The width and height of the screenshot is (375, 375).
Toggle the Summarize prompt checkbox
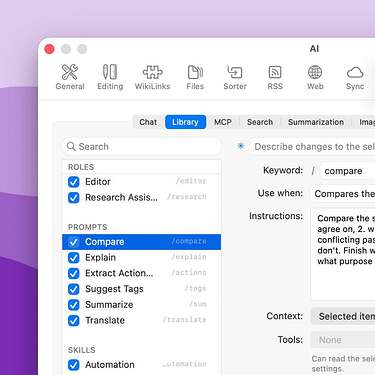(x=74, y=305)
